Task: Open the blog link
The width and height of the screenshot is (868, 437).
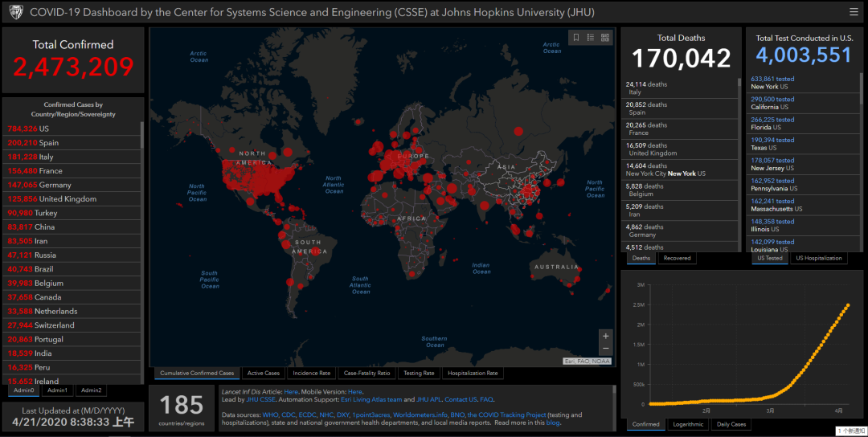Action: tap(552, 423)
